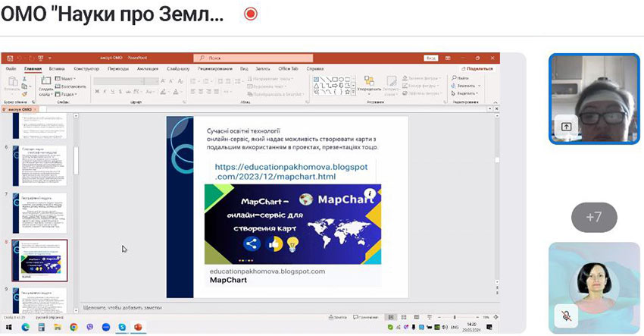Viewport: 644px width, 336px height.
Task: Open the blogspot mapchart hyperlink on slide
Action: pyautogui.click(x=291, y=172)
